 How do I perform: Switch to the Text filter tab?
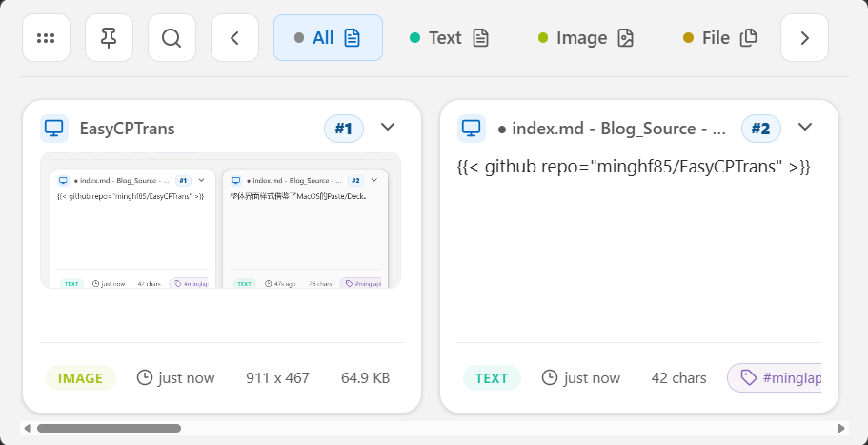coord(450,37)
